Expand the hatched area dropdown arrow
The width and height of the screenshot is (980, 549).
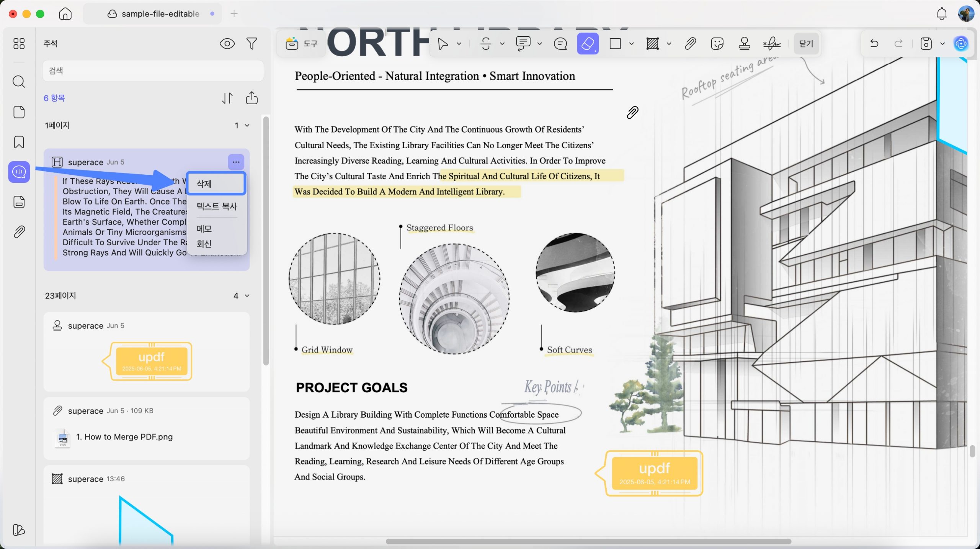(x=669, y=44)
